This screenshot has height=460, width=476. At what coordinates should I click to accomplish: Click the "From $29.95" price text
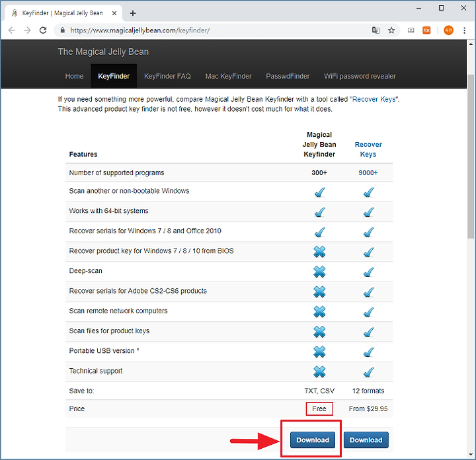(368, 408)
